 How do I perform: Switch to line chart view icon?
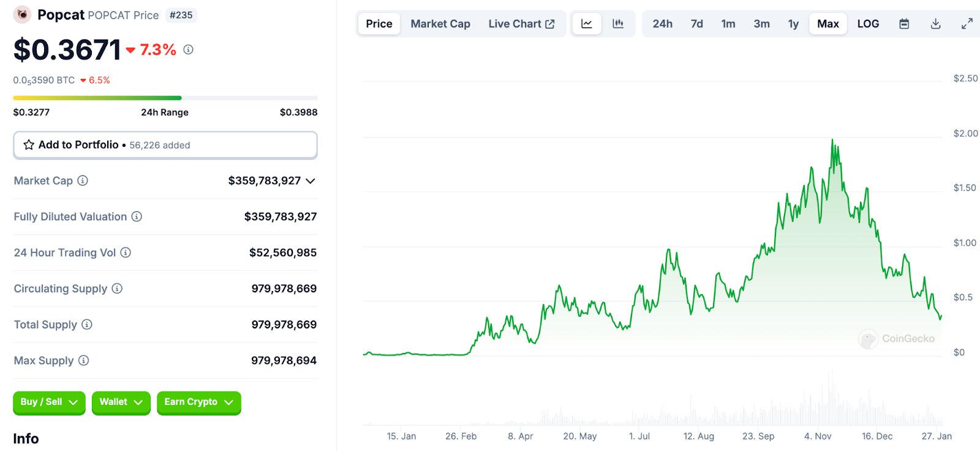(x=587, y=24)
